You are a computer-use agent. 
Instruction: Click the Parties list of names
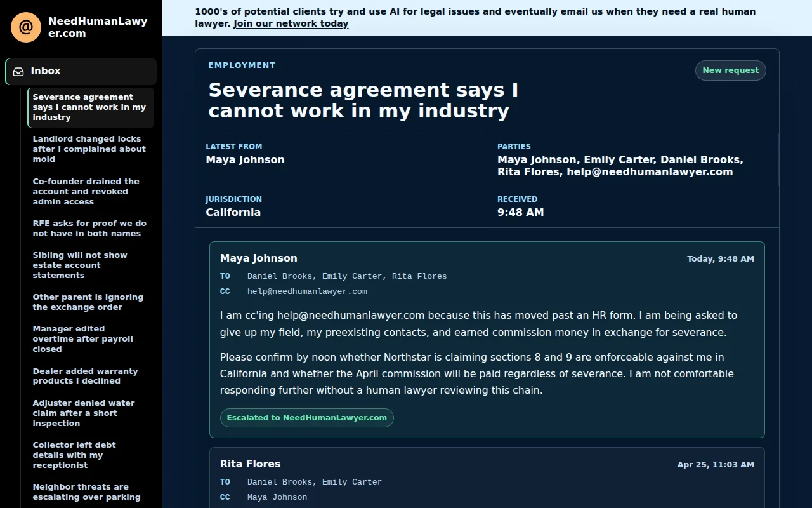[x=620, y=166]
